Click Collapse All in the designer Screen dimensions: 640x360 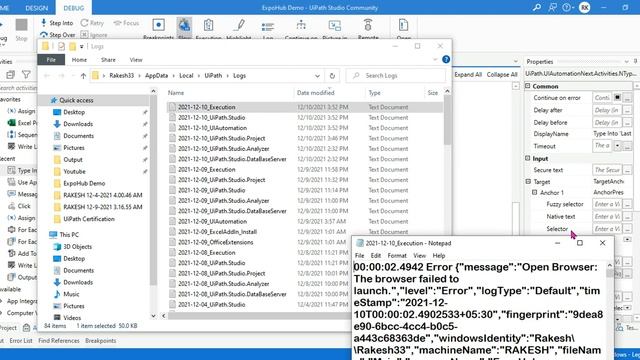502,75
